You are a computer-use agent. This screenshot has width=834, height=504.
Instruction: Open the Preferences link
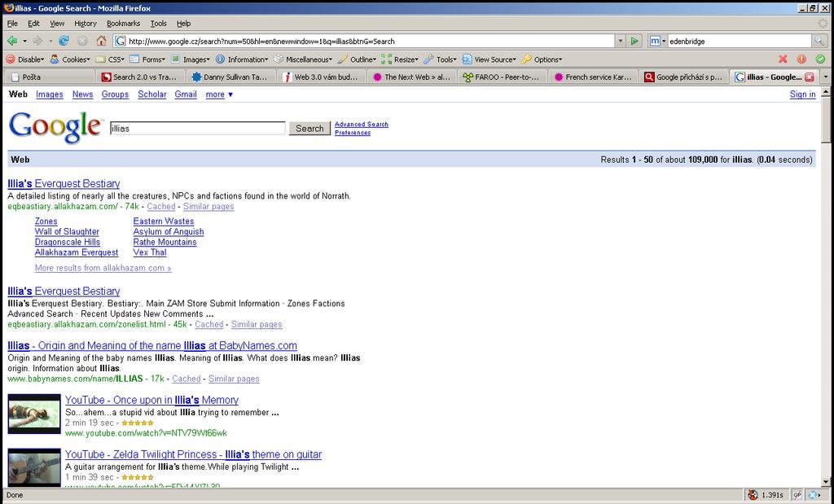tap(352, 133)
